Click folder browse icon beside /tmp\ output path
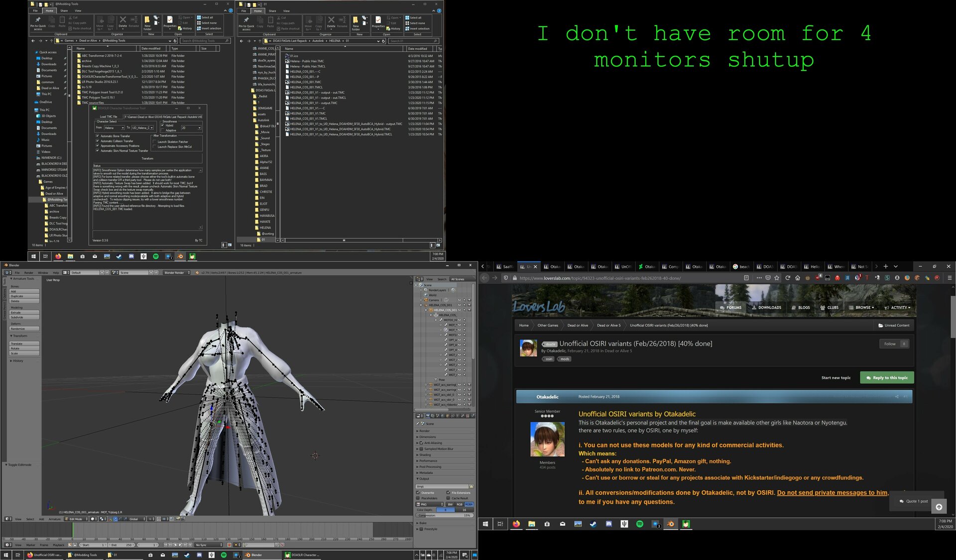956x560 pixels. pos(472,486)
